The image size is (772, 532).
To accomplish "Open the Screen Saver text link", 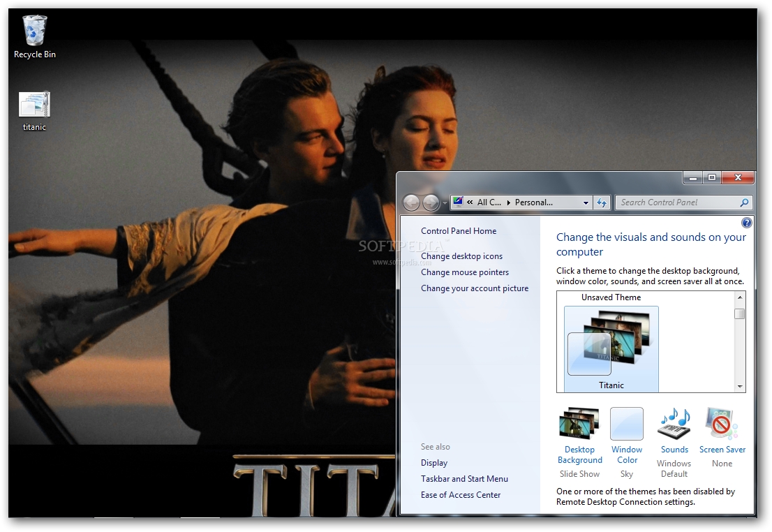I will 722,450.
